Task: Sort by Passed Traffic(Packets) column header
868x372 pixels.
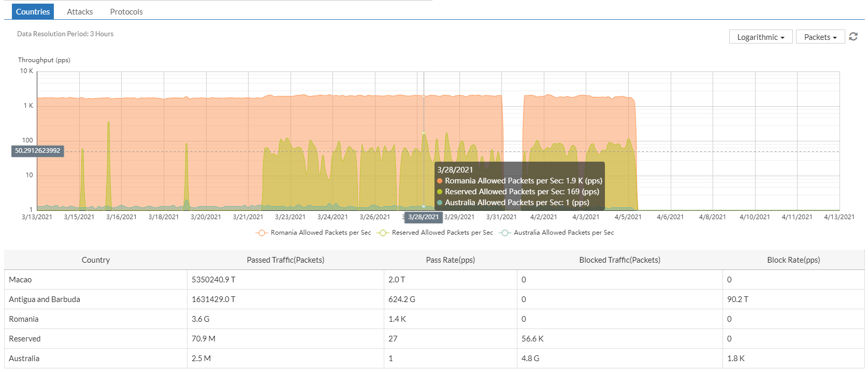Action: coord(285,260)
